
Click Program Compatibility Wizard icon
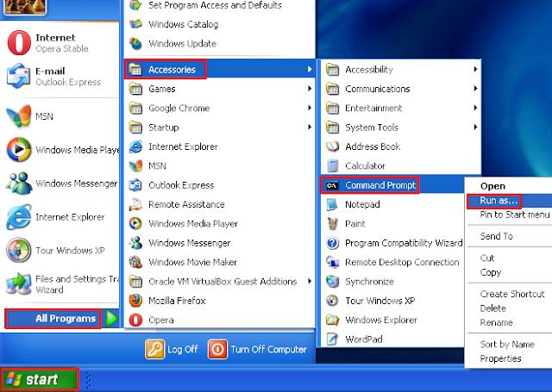(332, 243)
